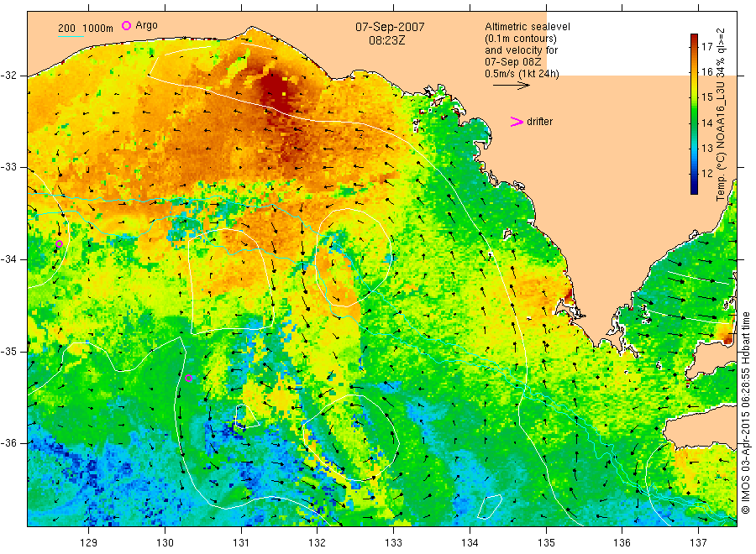
Task: Click the longitude label 129
Action: click(x=89, y=542)
